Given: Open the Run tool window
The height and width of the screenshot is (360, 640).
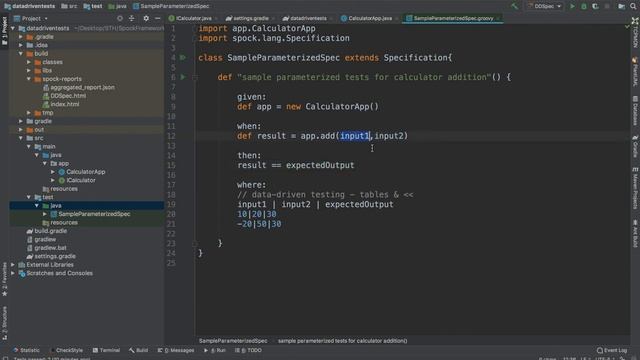Looking at the screenshot, I should (214, 350).
